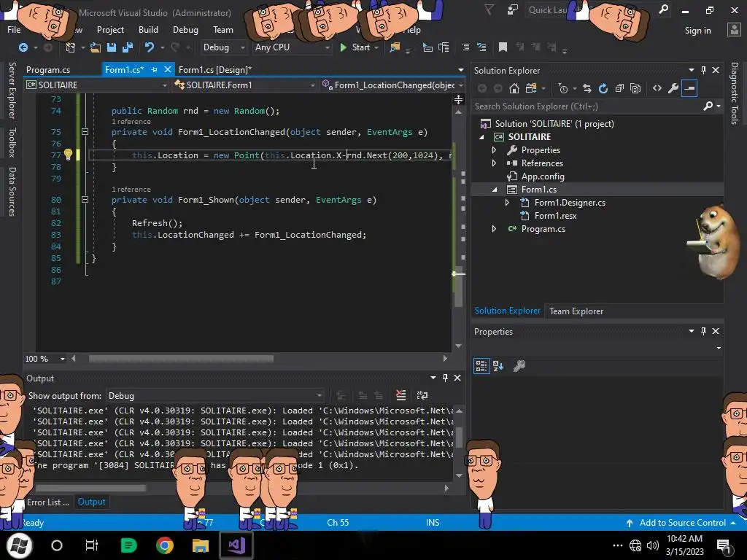This screenshot has height=560, width=747.
Task: Pin the Output panel
Action: [x=446, y=378]
